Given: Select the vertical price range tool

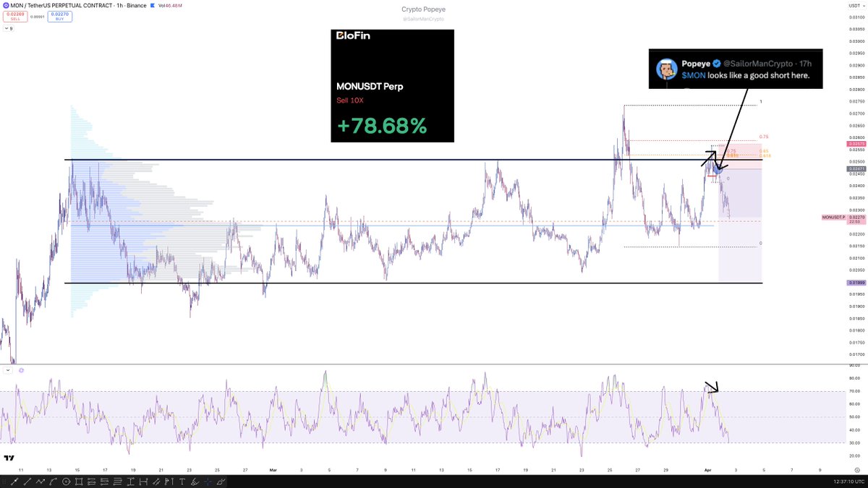Looking at the screenshot, I should coord(130,481).
